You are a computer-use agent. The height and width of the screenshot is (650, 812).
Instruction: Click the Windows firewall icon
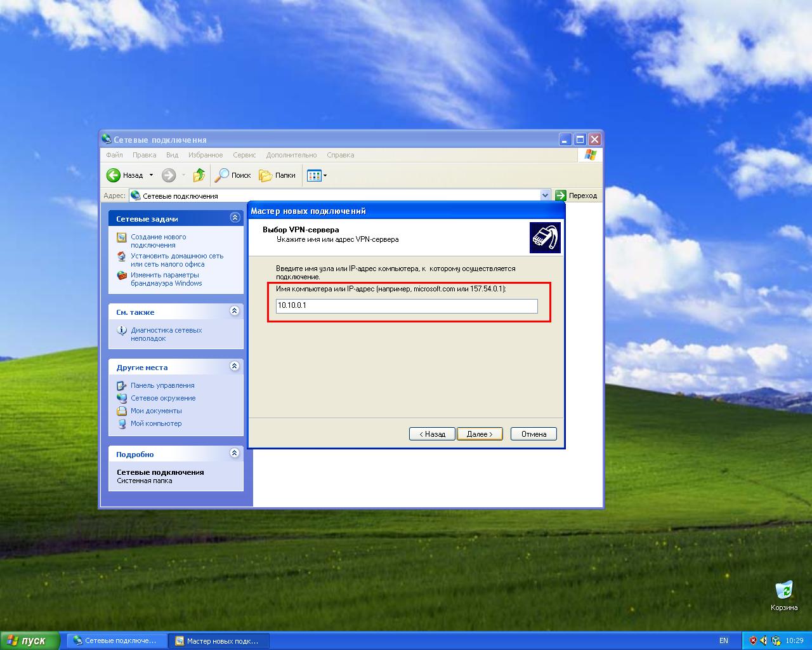point(122,275)
